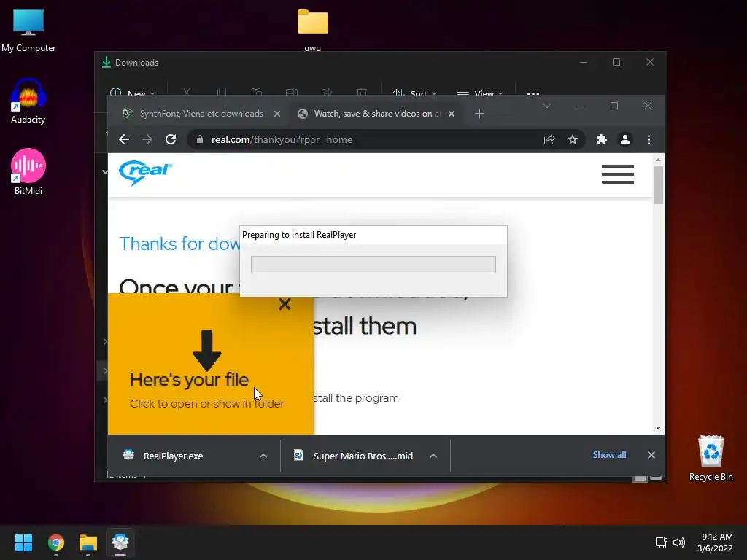Switch to SynthFont, Viena etc downloads tab
Image resolution: width=747 pixels, height=560 pixels.
tap(201, 114)
